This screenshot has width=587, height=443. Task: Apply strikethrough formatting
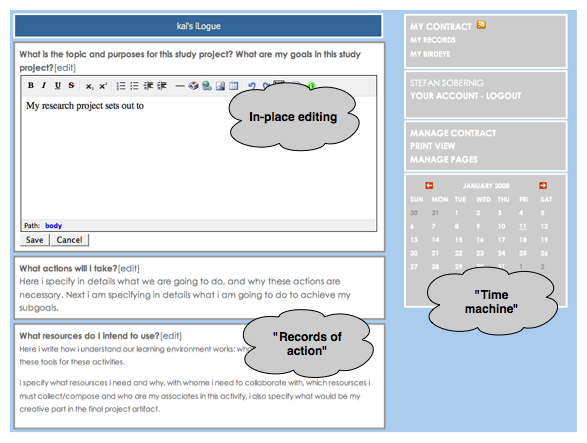point(71,86)
